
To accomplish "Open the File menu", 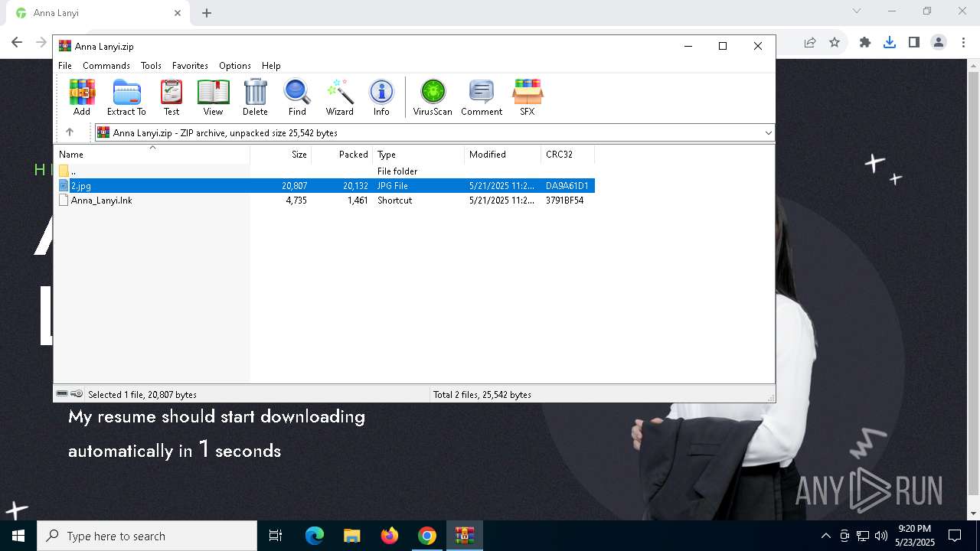I will [65, 66].
